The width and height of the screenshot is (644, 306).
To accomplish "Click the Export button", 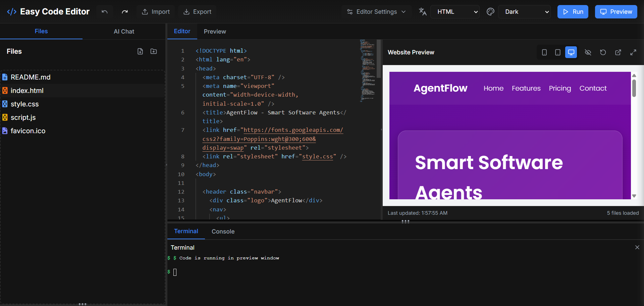I will (197, 12).
